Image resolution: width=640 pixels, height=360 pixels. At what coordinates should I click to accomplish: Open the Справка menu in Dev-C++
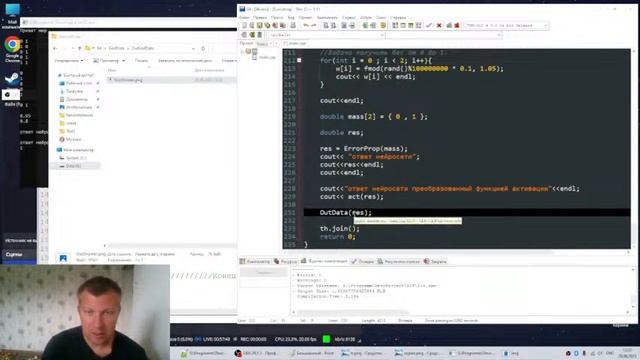[398, 18]
